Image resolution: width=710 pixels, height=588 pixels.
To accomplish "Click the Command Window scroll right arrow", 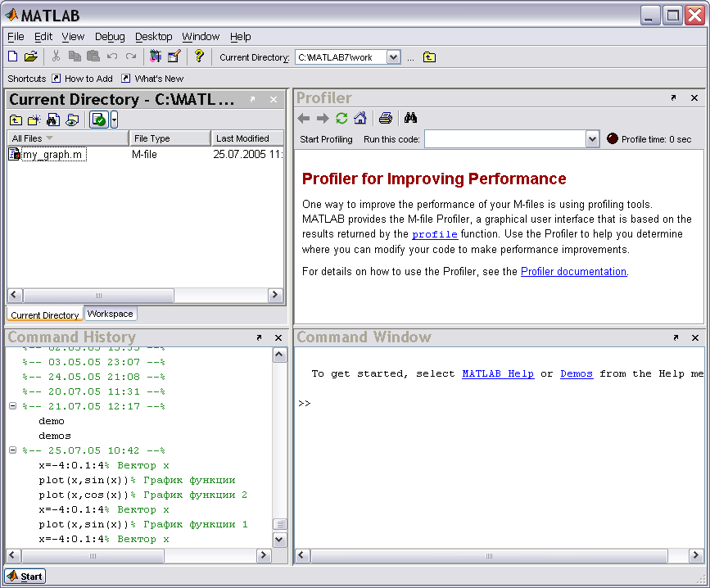I will coord(696,555).
